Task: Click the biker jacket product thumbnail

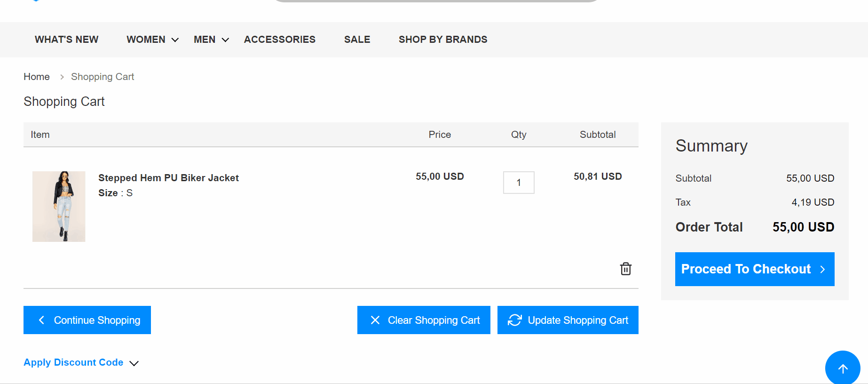Action: (x=59, y=207)
